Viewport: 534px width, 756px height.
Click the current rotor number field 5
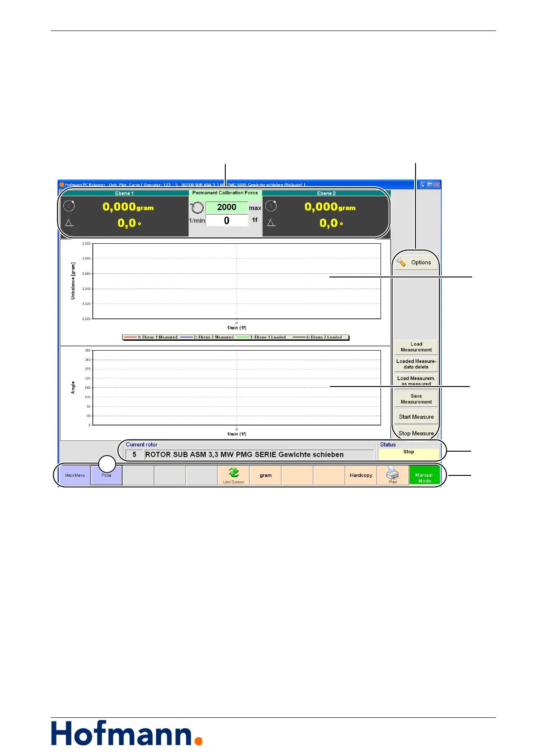[x=134, y=454]
